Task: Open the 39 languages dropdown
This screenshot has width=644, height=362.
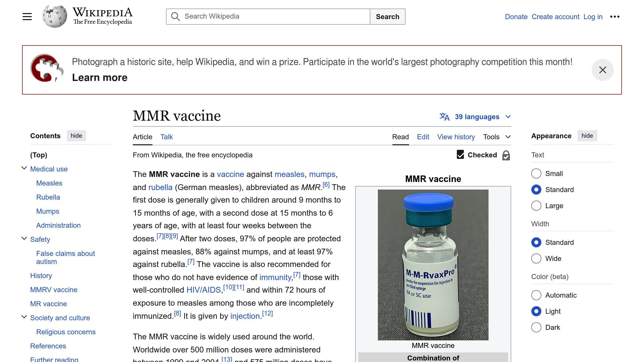Action: click(x=475, y=117)
